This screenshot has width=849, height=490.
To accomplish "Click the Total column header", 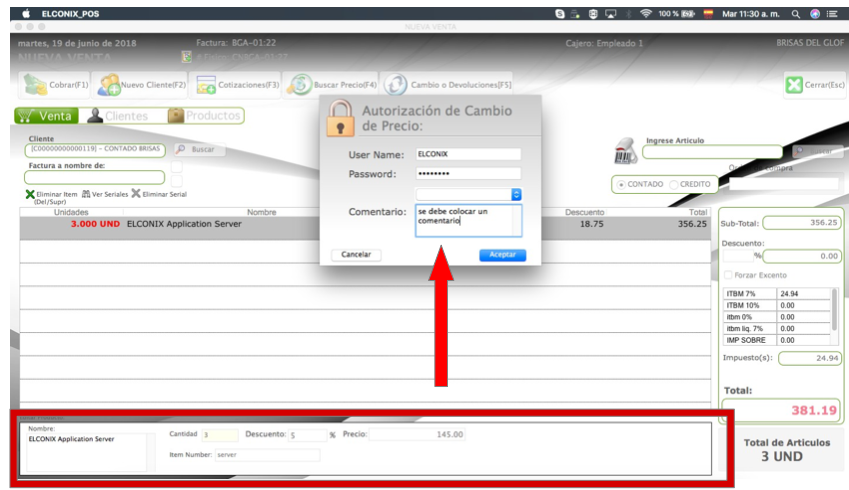I will 697,212.
